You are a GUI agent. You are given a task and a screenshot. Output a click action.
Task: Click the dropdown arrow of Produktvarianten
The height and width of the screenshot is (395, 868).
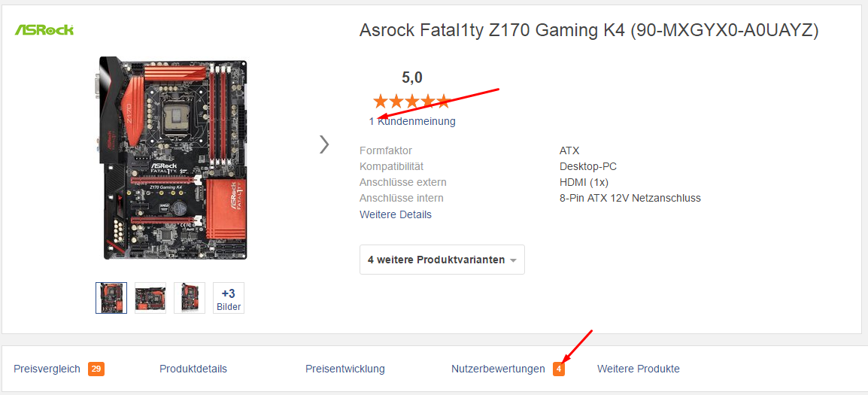tap(513, 260)
